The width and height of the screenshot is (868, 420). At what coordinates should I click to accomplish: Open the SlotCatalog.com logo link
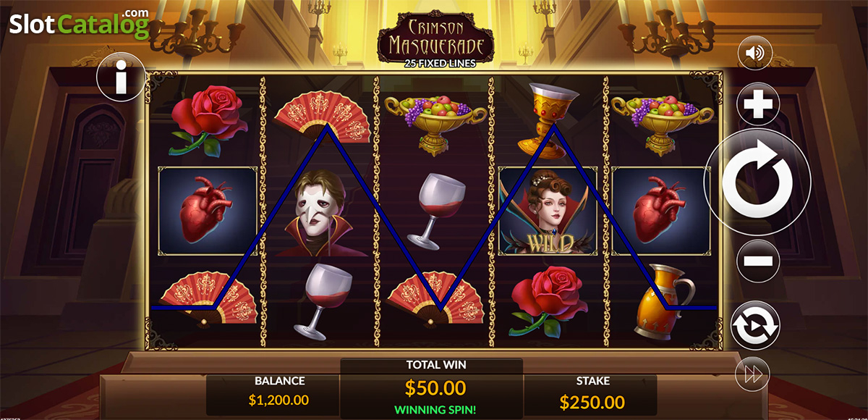pos(80,24)
